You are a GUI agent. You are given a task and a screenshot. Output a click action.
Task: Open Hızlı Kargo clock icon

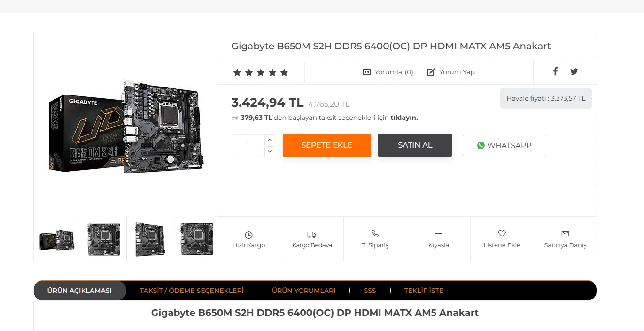tap(248, 235)
